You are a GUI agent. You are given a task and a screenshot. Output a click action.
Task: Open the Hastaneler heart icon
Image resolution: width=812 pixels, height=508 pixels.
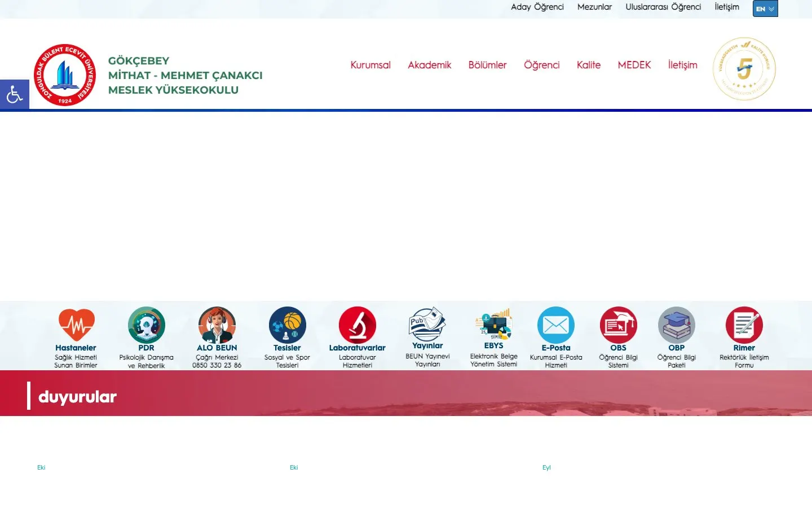(x=76, y=325)
